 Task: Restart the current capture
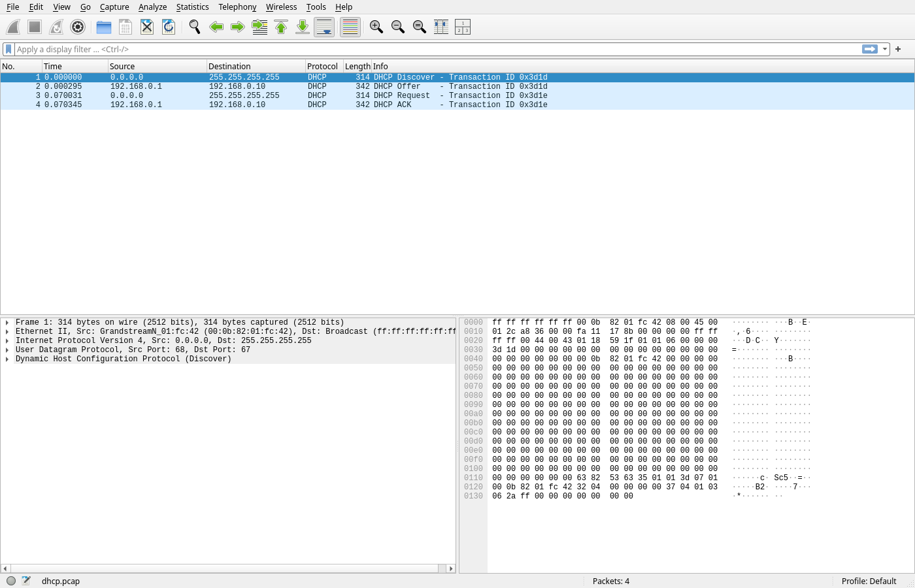click(x=56, y=27)
